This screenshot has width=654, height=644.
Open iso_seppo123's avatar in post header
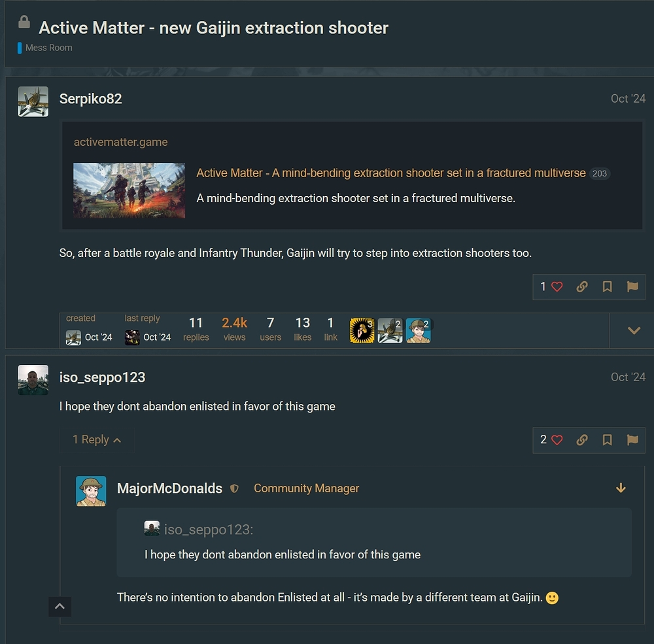tap(33, 380)
